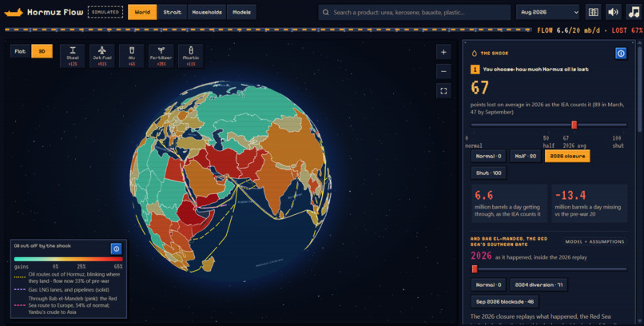Click the product search field
The height and width of the screenshot is (326, 644).
point(415,12)
